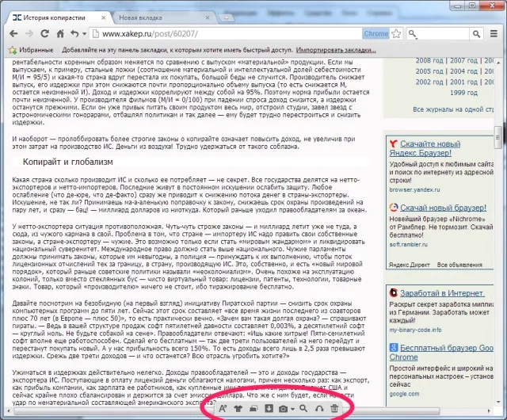Click the search submit magnifier button
This screenshot has height=420, width=507.
pos(476,33)
